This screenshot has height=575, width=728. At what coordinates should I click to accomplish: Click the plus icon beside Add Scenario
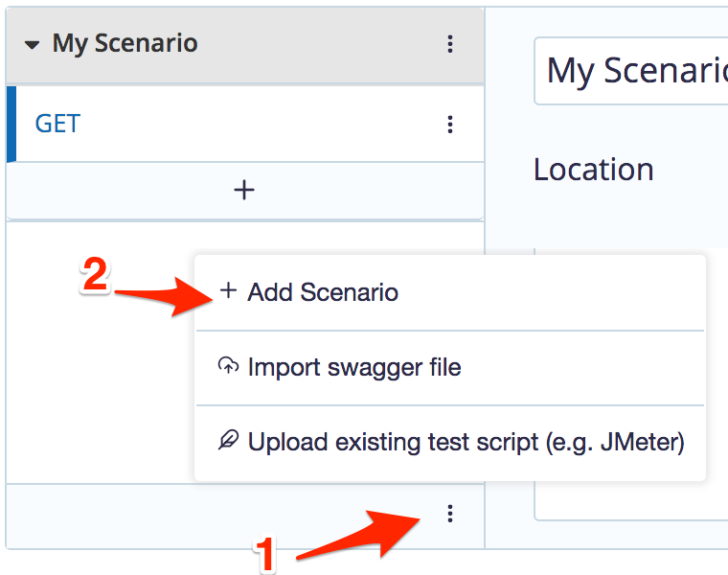[x=228, y=291]
